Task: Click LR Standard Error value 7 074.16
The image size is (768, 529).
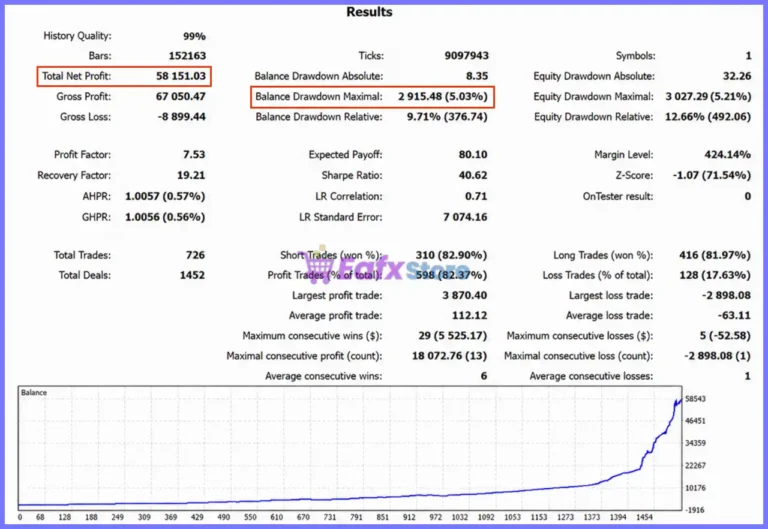Action: click(x=465, y=217)
